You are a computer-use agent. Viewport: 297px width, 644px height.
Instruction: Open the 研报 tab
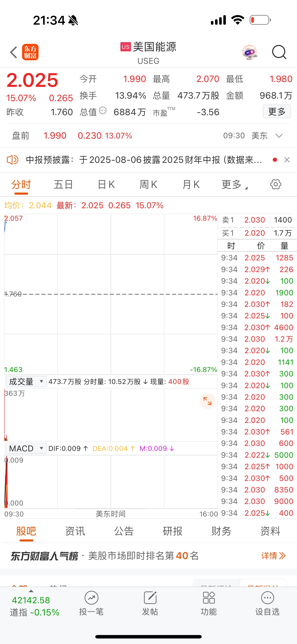click(x=173, y=531)
